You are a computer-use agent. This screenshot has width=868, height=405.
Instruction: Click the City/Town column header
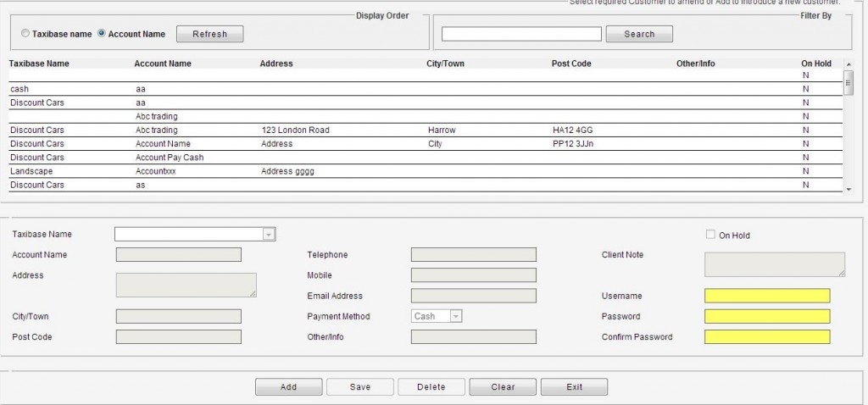(x=446, y=64)
